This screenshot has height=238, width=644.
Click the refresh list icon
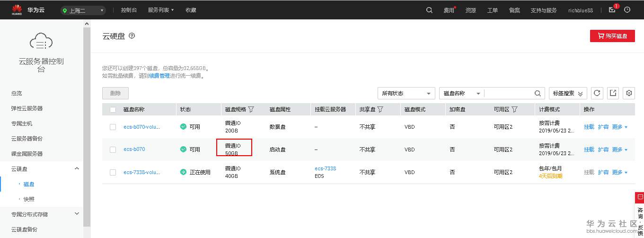[597, 93]
